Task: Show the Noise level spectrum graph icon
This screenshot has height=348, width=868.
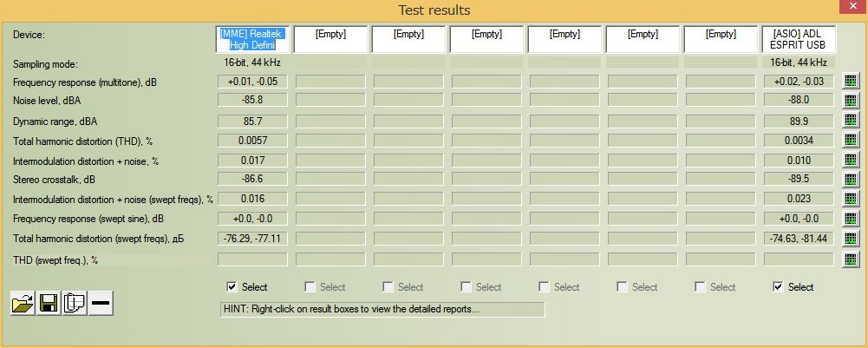Action: tap(851, 101)
